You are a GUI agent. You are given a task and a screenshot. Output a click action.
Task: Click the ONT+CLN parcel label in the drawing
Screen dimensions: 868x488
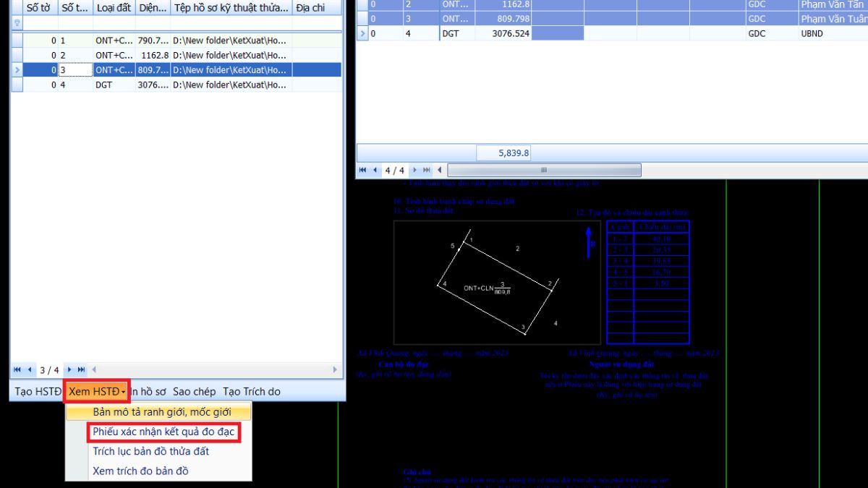pyautogui.click(x=487, y=288)
